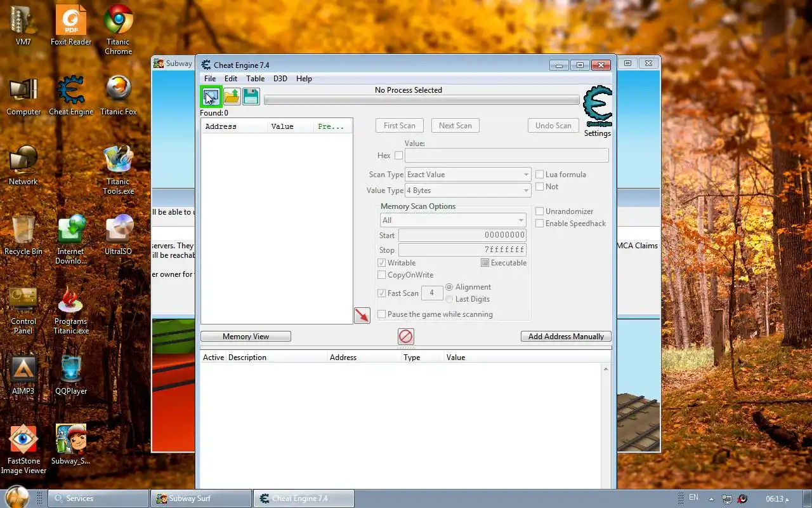Select the Alignment radio button
This screenshot has height=508, width=812.
coord(449,287)
